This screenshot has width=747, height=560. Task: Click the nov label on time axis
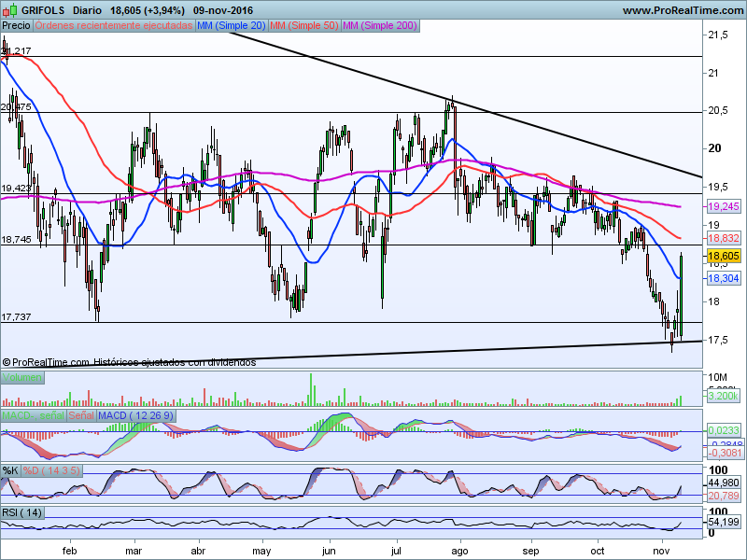[x=661, y=551]
